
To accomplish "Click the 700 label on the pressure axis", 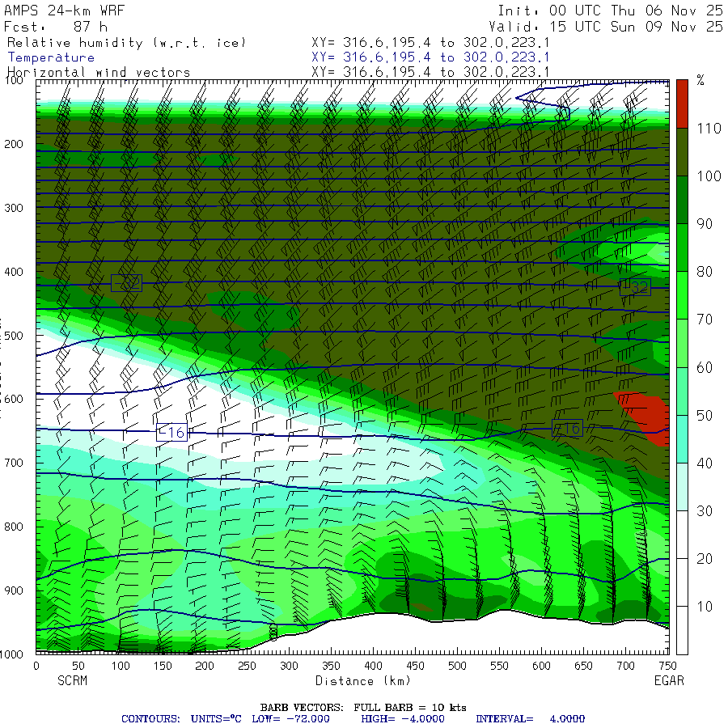I will pos(14,463).
